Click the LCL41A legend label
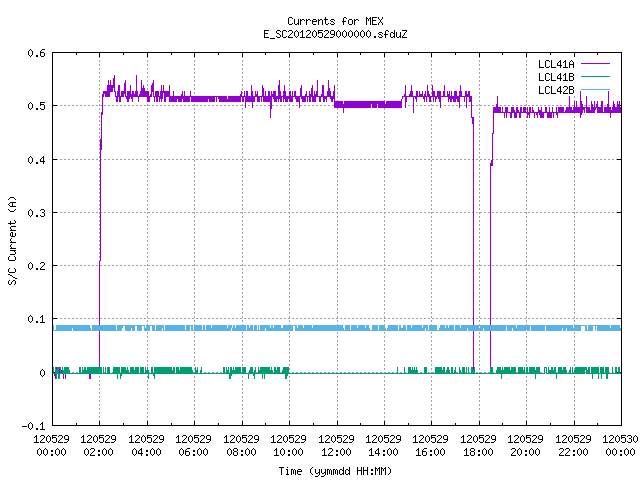640x480 pixels. 556,64
